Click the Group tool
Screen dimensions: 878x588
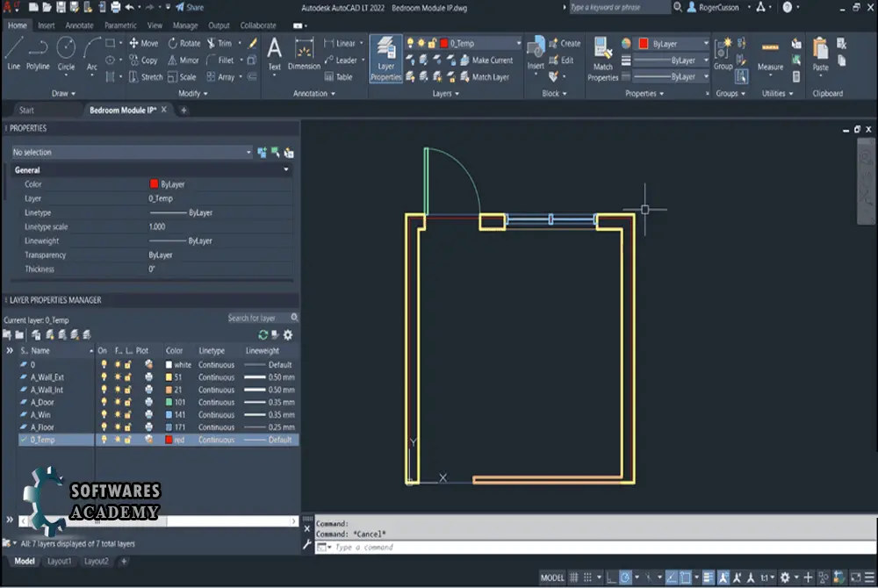pos(723,54)
